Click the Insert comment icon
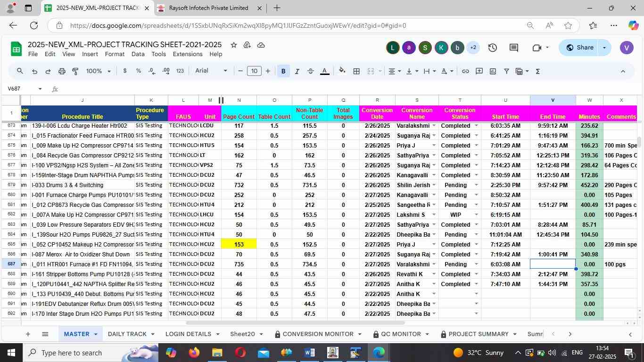The width and height of the screenshot is (644, 362). click(x=479, y=71)
